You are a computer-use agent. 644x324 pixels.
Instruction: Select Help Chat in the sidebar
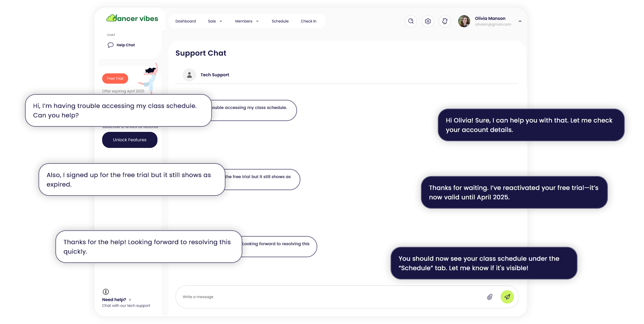pyautogui.click(x=125, y=45)
